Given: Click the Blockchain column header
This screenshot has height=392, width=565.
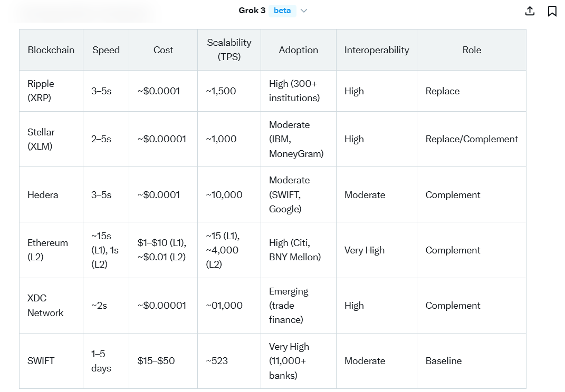Looking at the screenshot, I should [x=51, y=50].
